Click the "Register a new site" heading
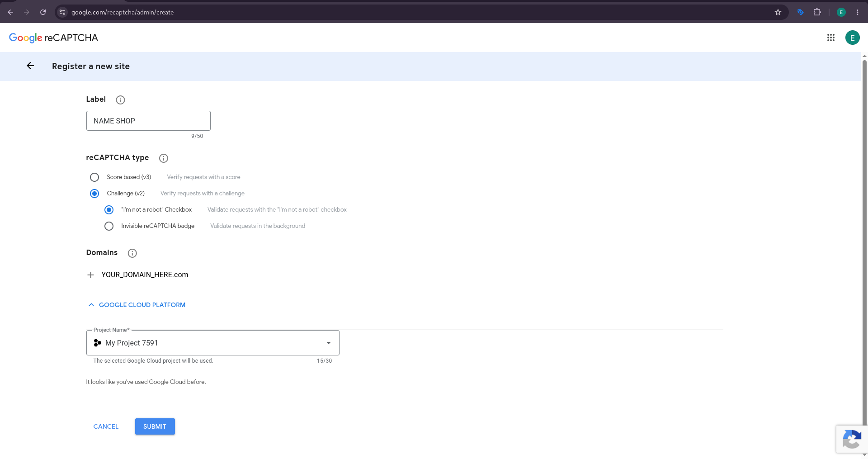Screen dimensions: 868x459 pyautogui.click(x=91, y=66)
